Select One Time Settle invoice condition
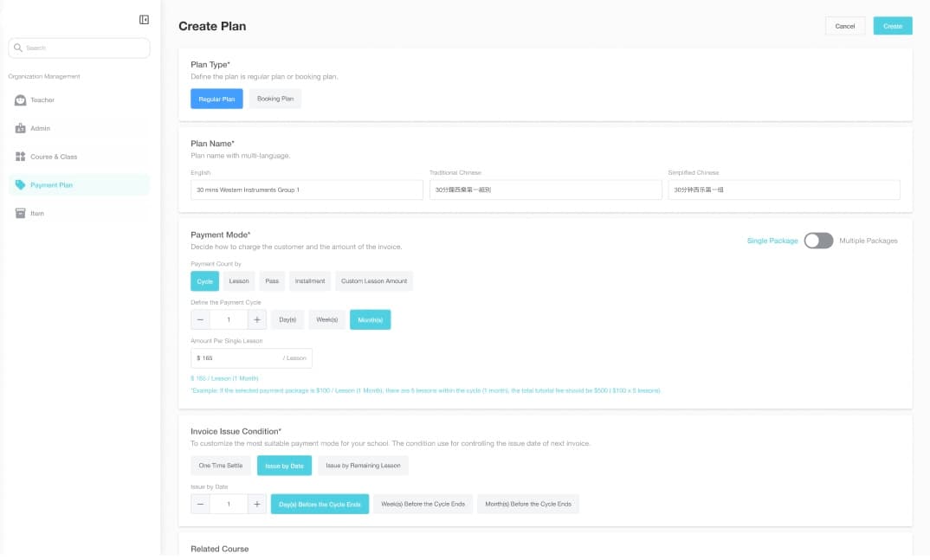930x560 pixels. 220,465
